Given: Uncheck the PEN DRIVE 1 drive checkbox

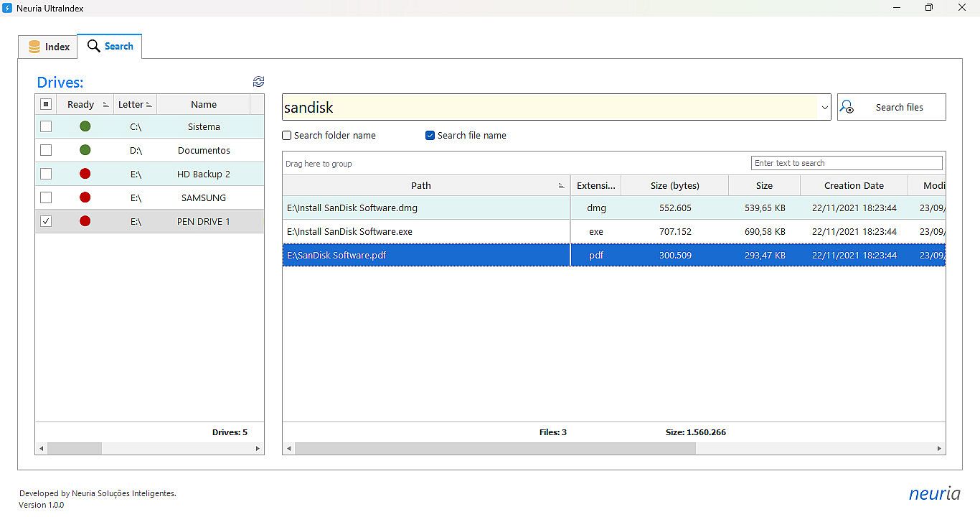Looking at the screenshot, I should coord(46,221).
